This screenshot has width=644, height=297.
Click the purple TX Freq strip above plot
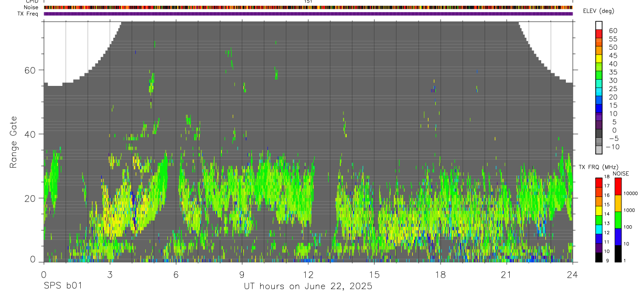click(x=308, y=14)
